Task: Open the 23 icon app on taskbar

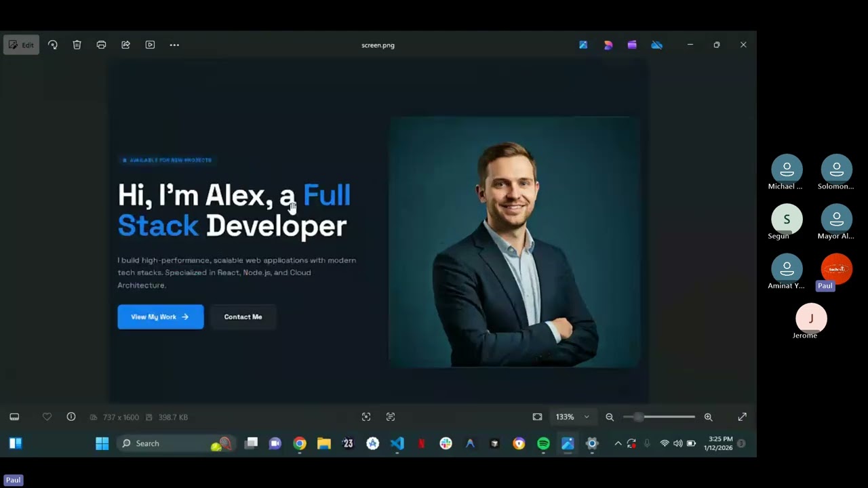Action: tap(348, 443)
